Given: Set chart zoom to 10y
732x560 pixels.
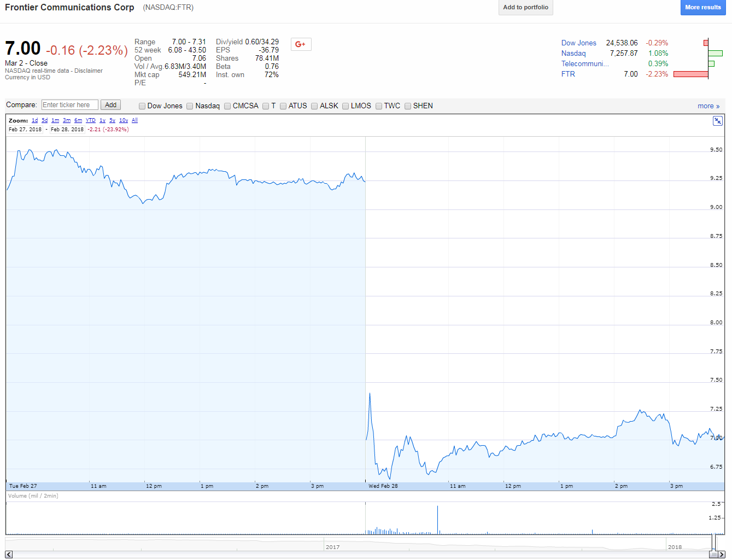Looking at the screenshot, I should [124, 120].
